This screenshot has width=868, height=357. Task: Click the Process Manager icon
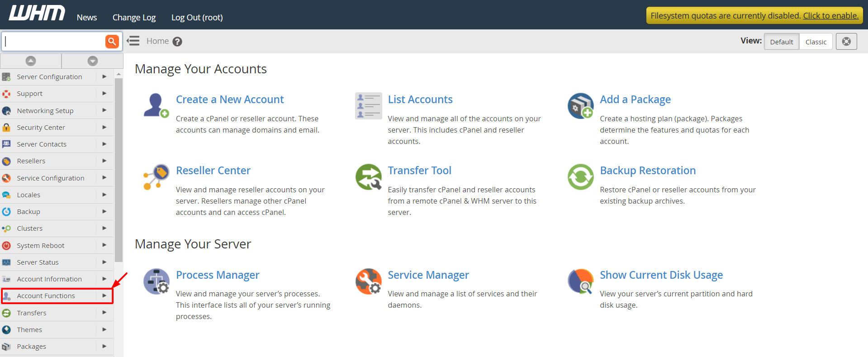156,281
